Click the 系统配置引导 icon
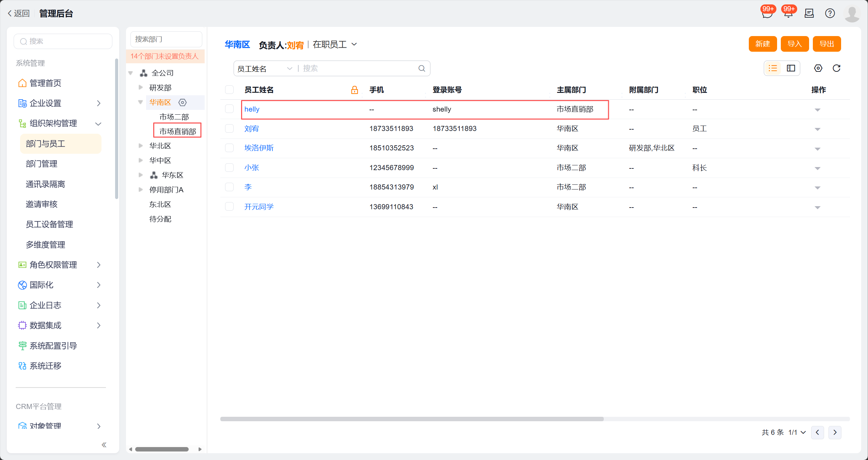 (22, 346)
